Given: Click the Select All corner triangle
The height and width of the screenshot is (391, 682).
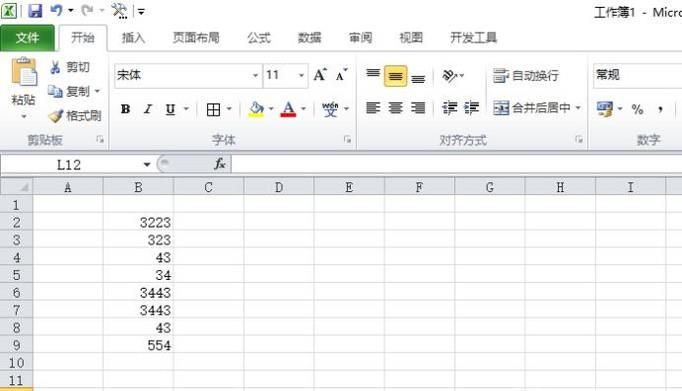Looking at the screenshot, I should pyautogui.click(x=17, y=187).
